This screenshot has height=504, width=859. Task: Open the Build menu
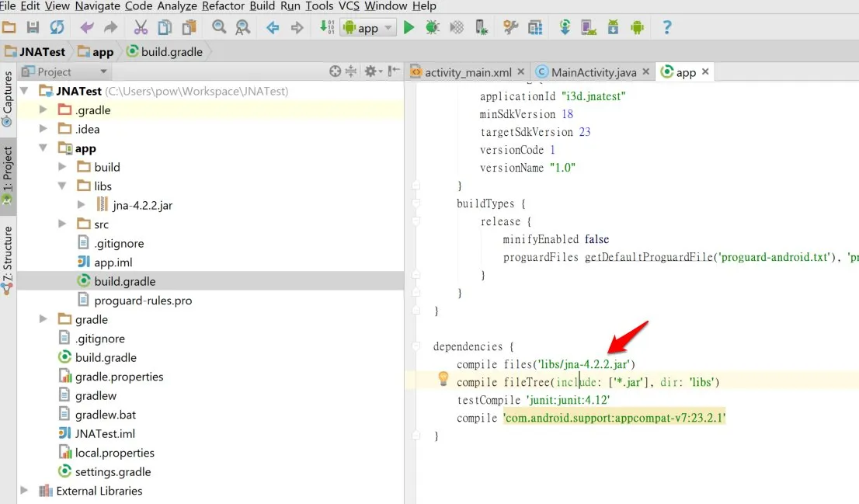263,6
